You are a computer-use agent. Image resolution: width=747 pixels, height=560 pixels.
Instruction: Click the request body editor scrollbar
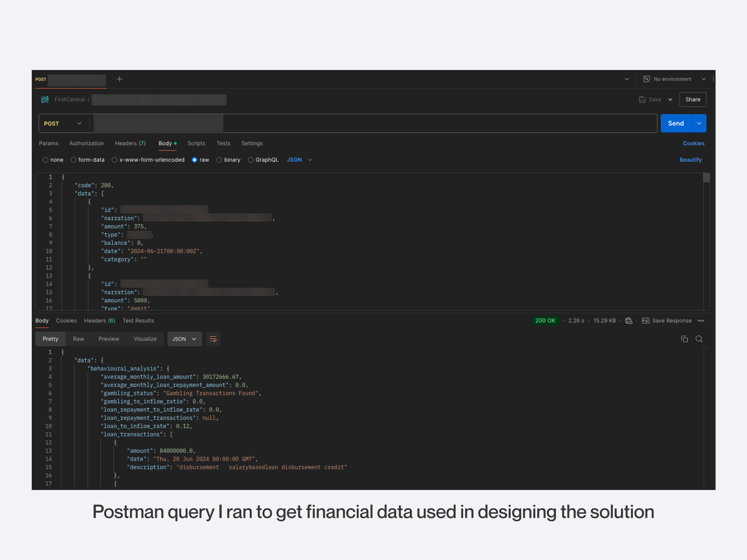pyautogui.click(x=706, y=178)
